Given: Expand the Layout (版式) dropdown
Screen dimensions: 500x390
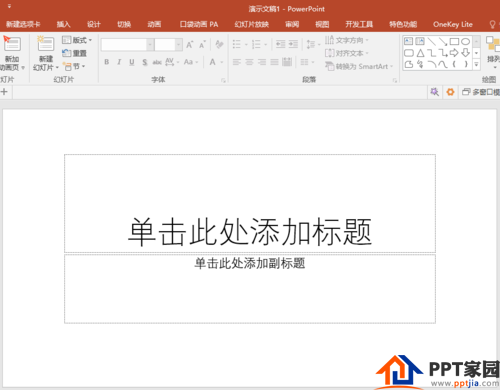Looking at the screenshot, I should coord(77,40).
